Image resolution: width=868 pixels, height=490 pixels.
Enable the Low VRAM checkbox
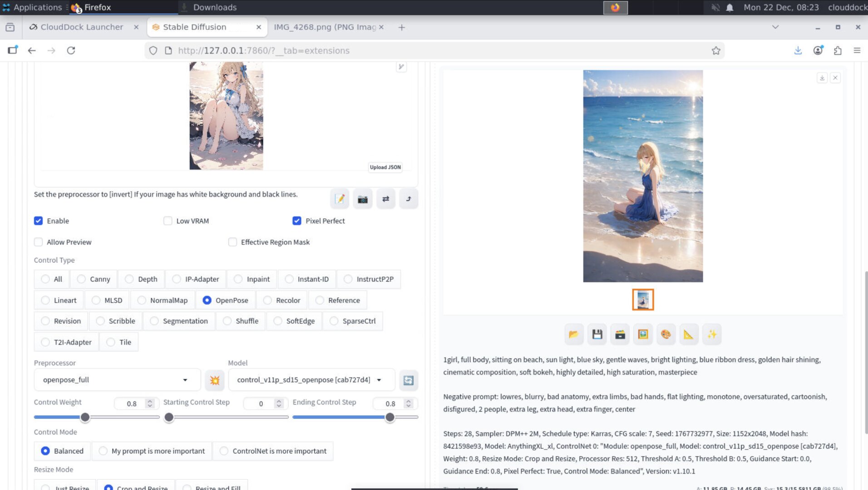tap(168, 221)
